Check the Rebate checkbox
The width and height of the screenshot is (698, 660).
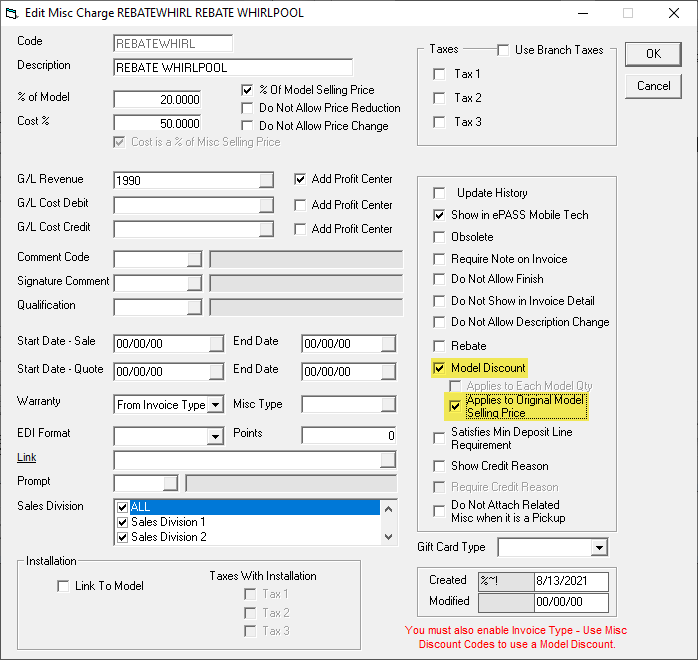[x=439, y=346]
